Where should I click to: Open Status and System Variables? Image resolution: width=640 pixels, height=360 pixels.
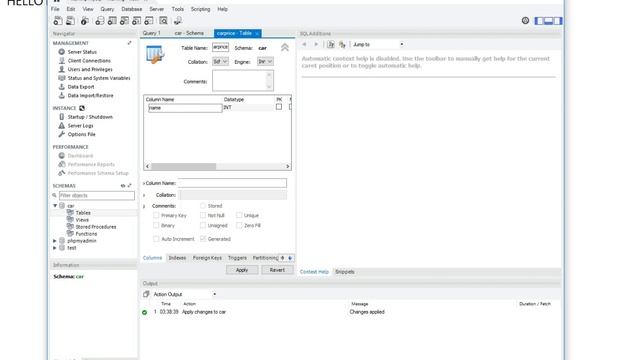(99, 78)
